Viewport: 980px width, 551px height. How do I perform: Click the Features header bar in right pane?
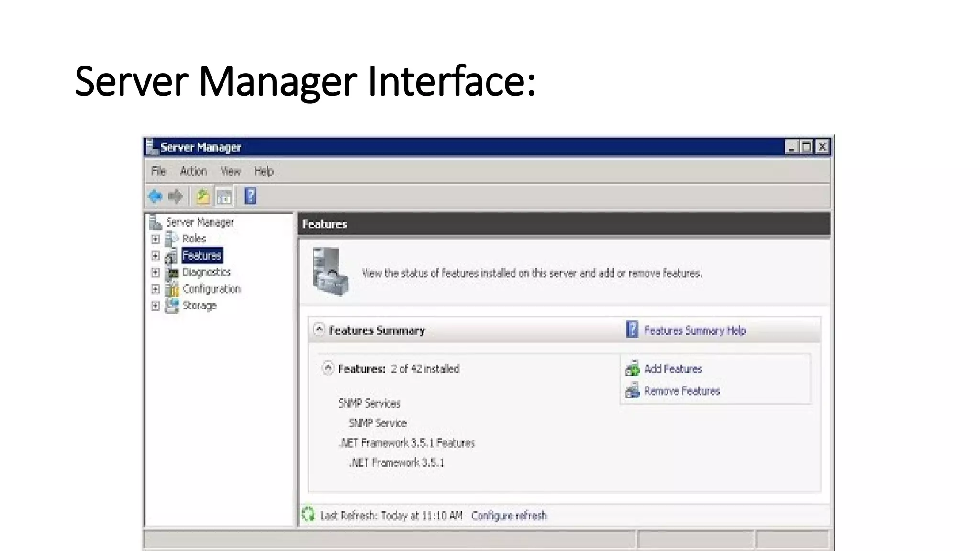pos(564,224)
